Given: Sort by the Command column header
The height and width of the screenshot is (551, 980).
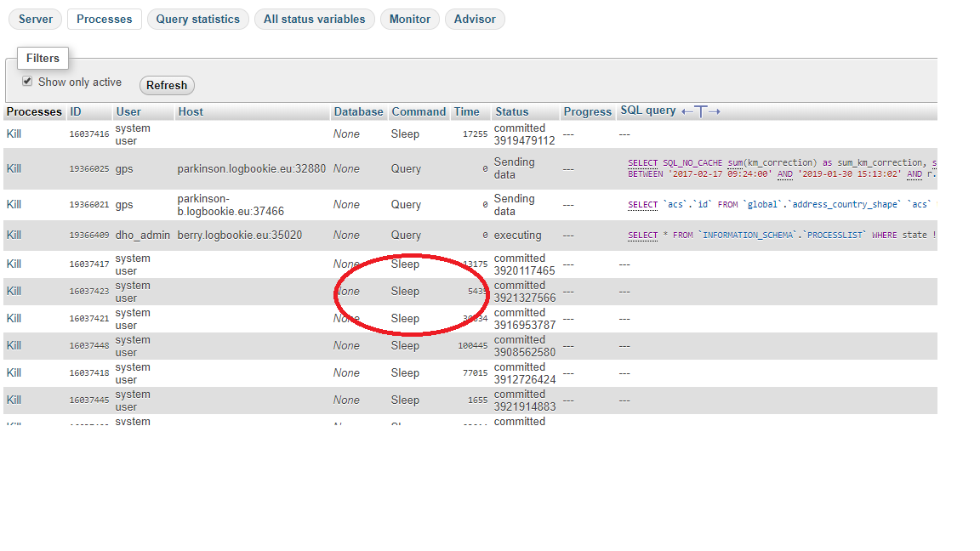Looking at the screenshot, I should [x=419, y=112].
